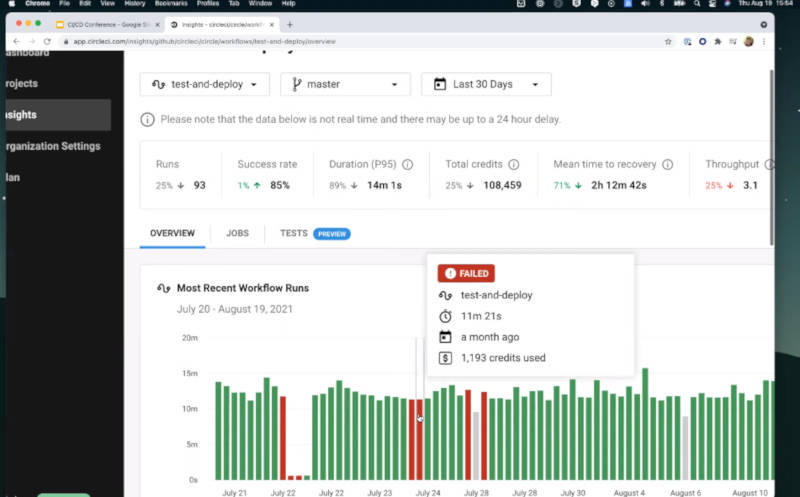Click the dollar icon beside 1,193 credits used
The image size is (800, 497).
point(445,358)
